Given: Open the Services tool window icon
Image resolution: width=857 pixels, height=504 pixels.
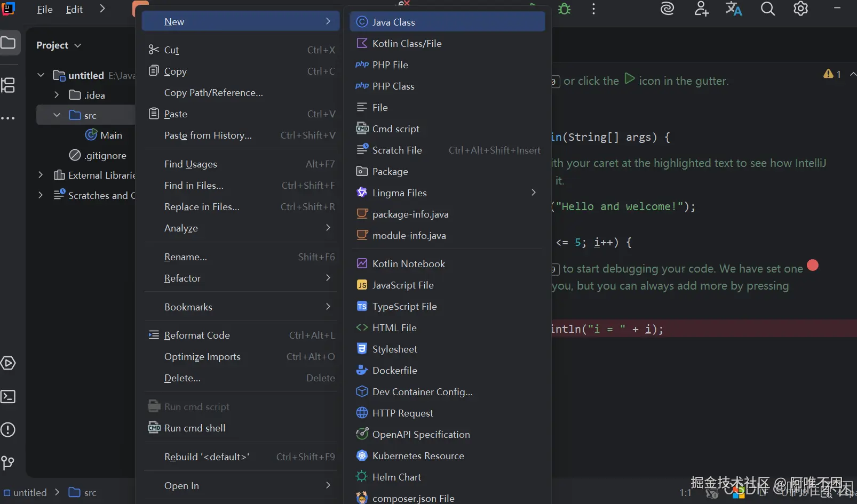Looking at the screenshot, I should (x=9, y=363).
